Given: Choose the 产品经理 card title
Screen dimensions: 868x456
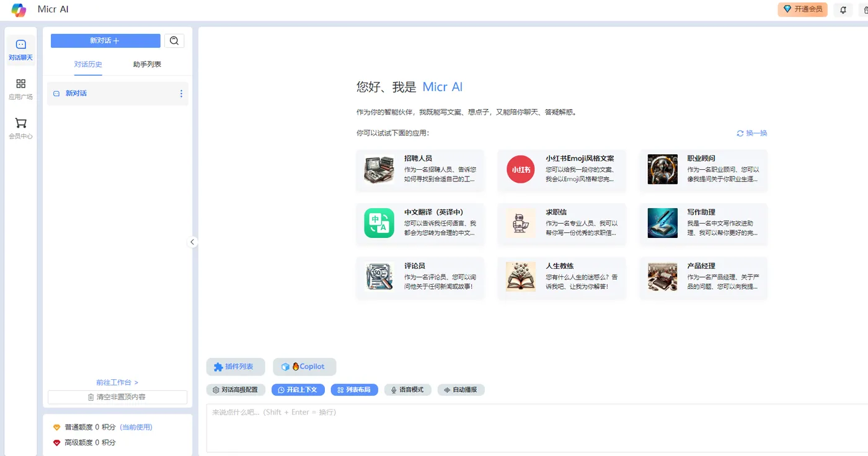Looking at the screenshot, I should pos(701,266).
